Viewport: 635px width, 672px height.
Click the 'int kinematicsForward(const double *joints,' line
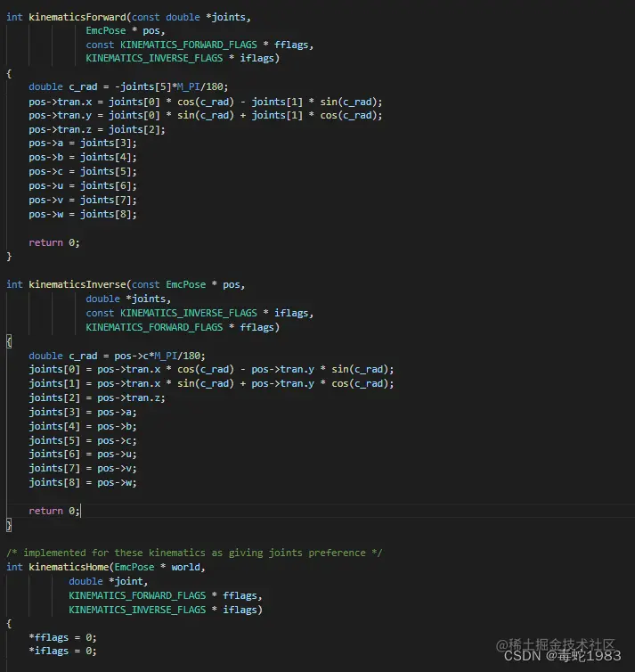pos(128,17)
